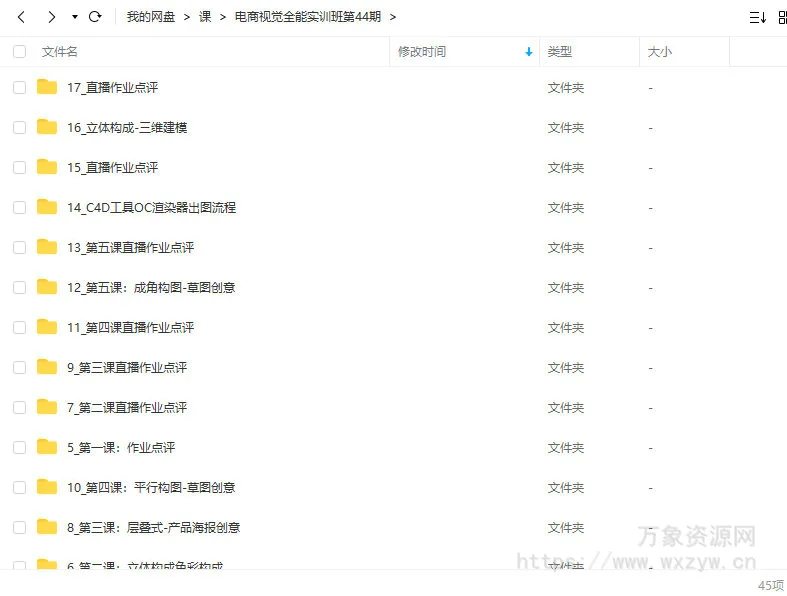
Task: Click the folder icon for 8_第三课 层叠式
Action: tap(47, 527)
